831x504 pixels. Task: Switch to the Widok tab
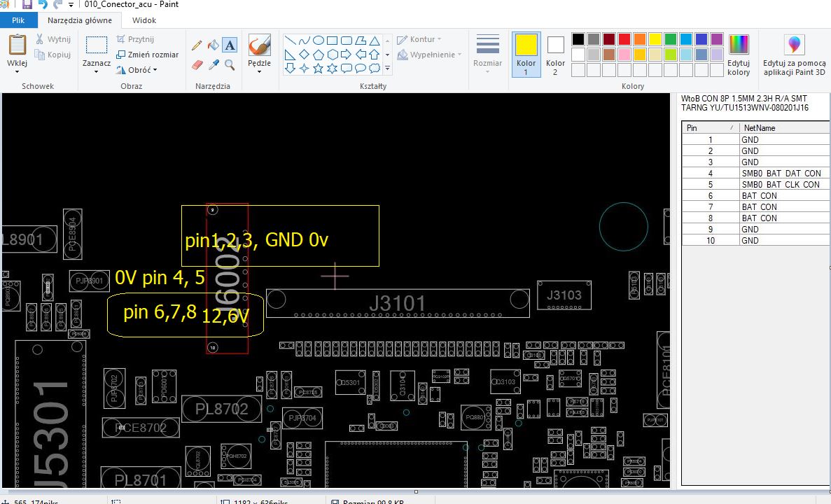pyautogui.click(x=144, y=20)
